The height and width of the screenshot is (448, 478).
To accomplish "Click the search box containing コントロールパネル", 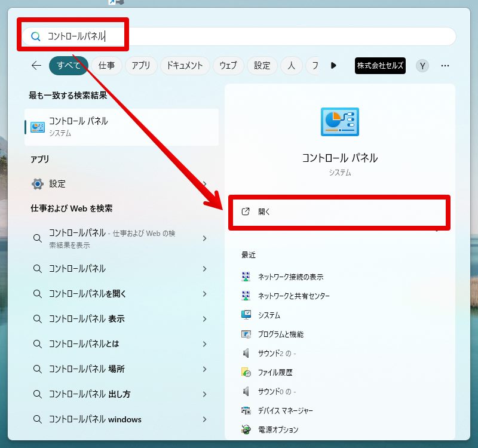I will 239,36.
